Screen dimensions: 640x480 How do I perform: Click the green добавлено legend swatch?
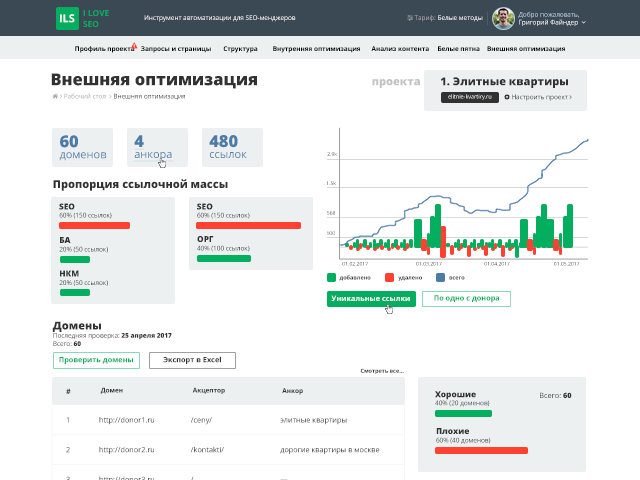pos(331,278)
